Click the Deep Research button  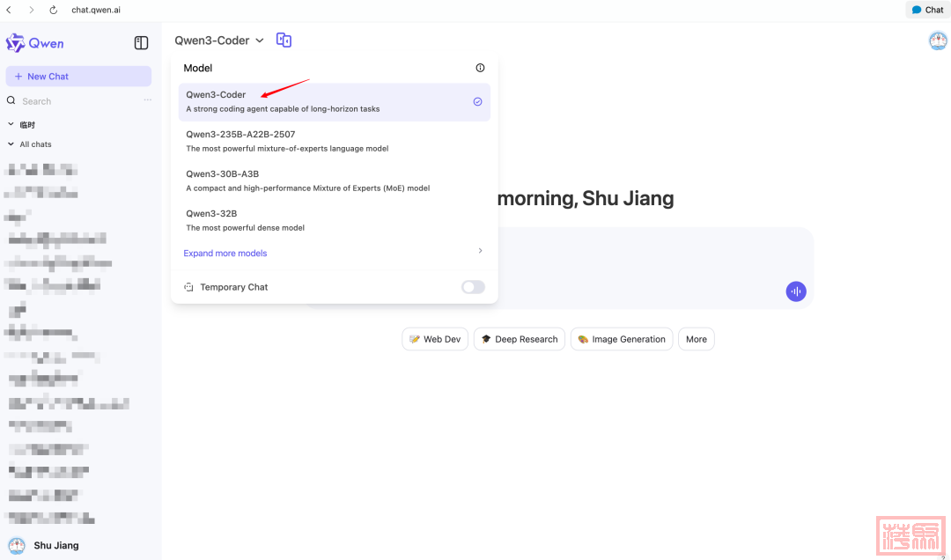pyautogui.click(x=520, y=339)
